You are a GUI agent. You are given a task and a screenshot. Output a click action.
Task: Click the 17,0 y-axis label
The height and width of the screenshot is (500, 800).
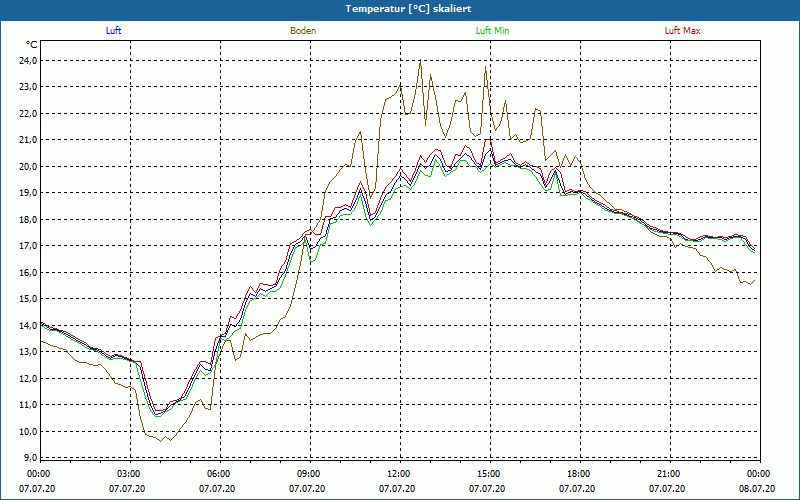[x=29, y=246]
